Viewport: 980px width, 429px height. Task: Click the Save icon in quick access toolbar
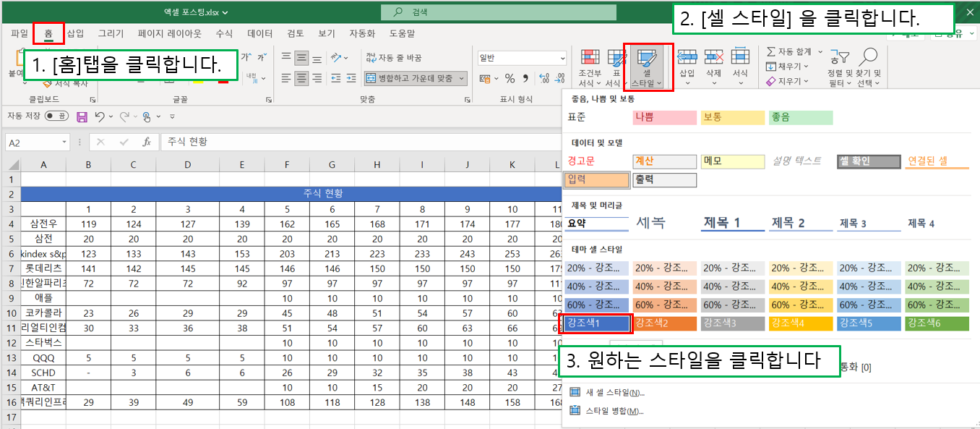coord(82,116)
